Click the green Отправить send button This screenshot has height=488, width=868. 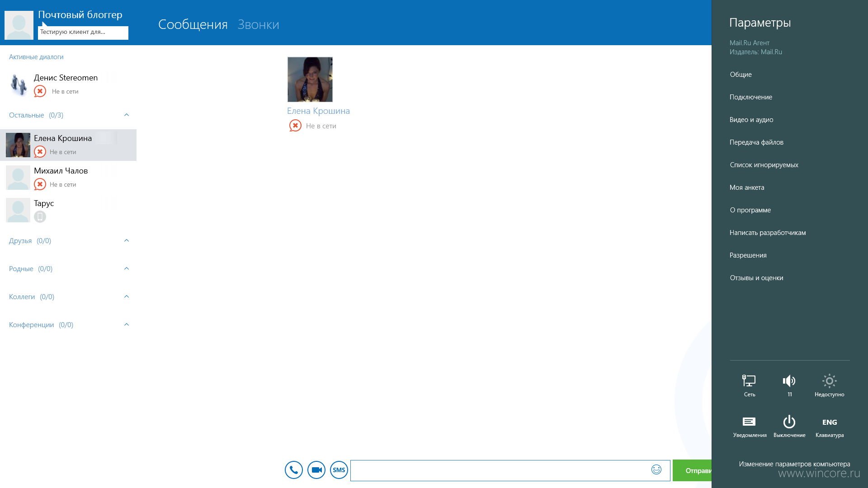(692, 470)
